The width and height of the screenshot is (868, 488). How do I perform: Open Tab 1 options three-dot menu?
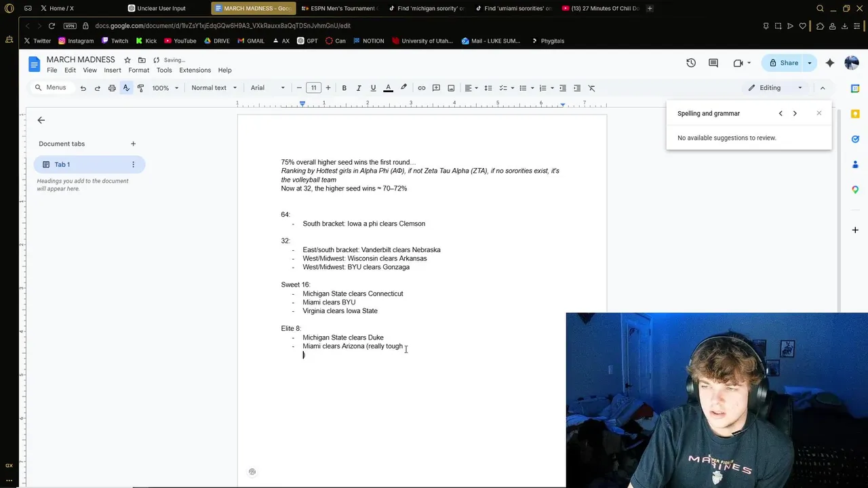[x=133, y=165]
